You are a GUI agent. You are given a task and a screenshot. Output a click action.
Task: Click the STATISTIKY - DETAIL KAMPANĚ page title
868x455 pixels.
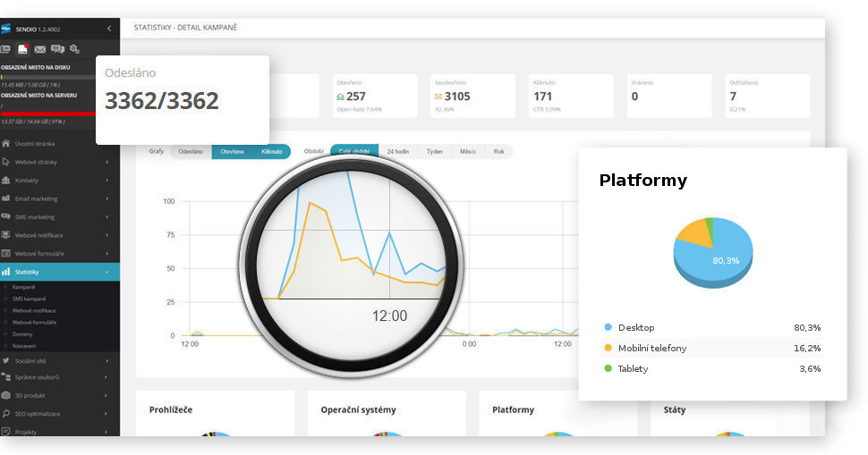185,27
